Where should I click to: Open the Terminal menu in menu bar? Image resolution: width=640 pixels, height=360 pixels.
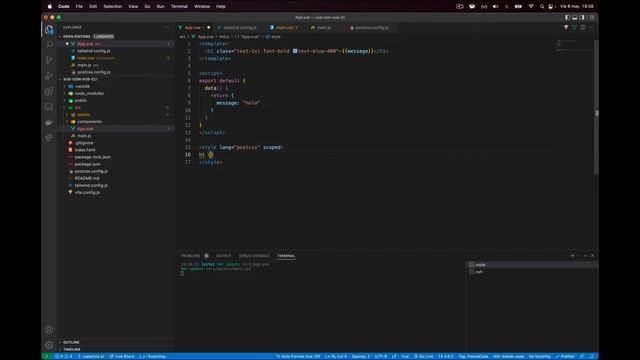(x=179, y=7)
